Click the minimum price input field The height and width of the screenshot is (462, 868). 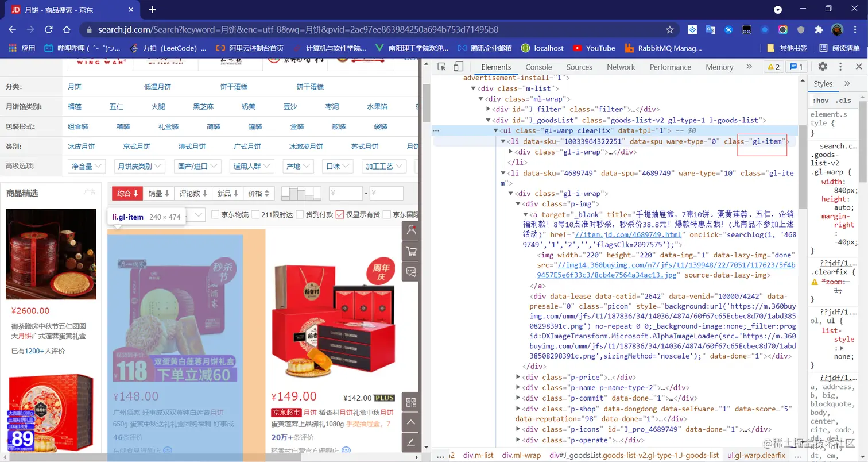[x=346, y=194]
